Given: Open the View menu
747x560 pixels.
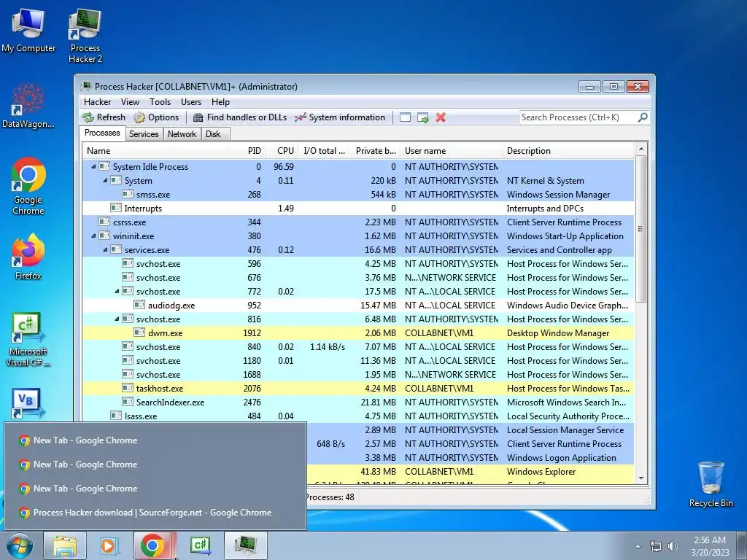Looking at the screenshot, I should coord(130,102).
